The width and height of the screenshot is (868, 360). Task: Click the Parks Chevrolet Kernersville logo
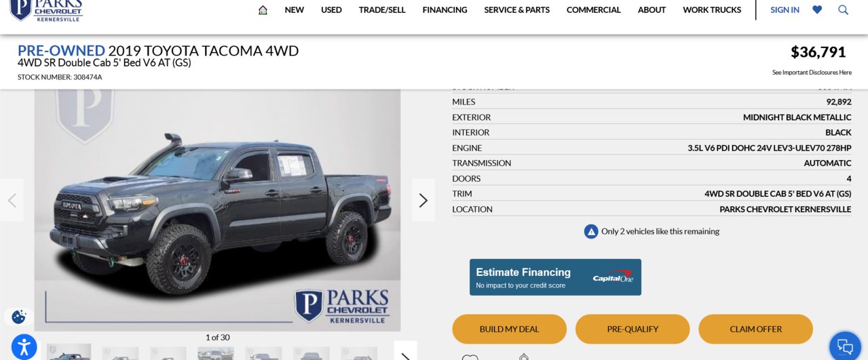(x=46, y=10)
